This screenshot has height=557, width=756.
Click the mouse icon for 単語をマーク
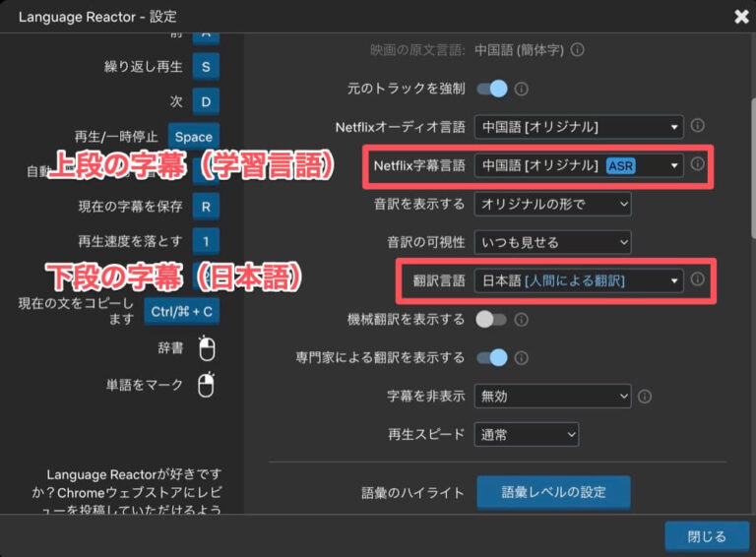click(x=207, y=385)
